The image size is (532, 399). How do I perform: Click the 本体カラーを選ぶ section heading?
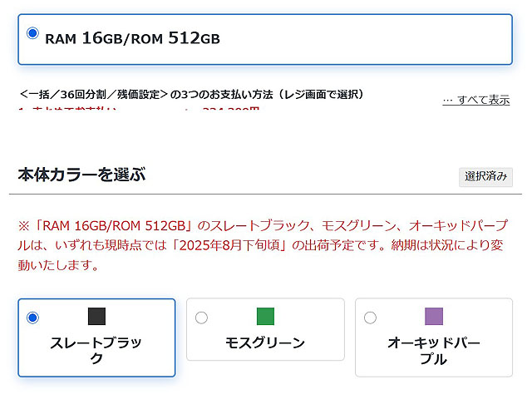81,175
